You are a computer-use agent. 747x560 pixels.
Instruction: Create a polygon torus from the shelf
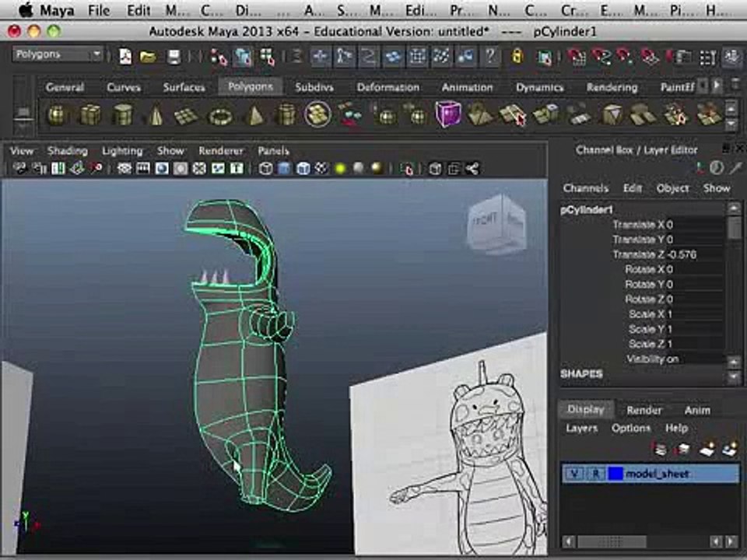click(x=220, y=116)
